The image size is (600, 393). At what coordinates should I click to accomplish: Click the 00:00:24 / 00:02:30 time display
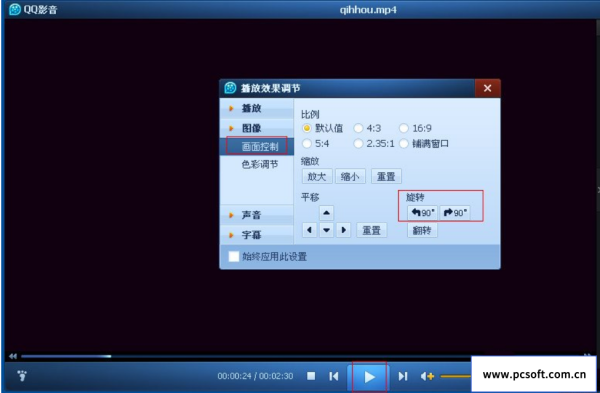click(255, 376)
